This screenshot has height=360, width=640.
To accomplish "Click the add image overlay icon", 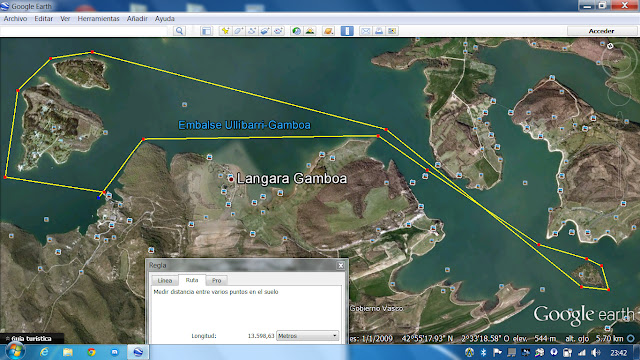I will point(265,31).
